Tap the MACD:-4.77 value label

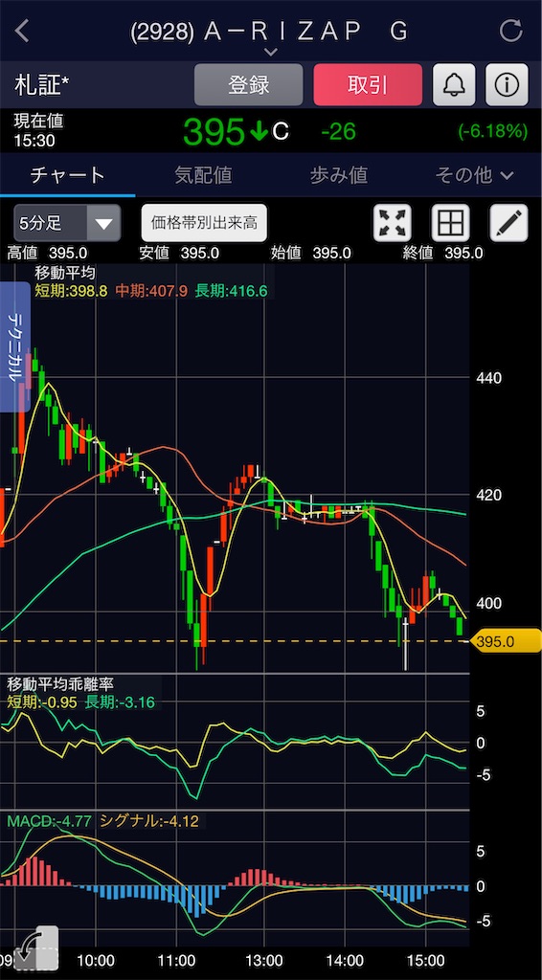pos(50,820)
